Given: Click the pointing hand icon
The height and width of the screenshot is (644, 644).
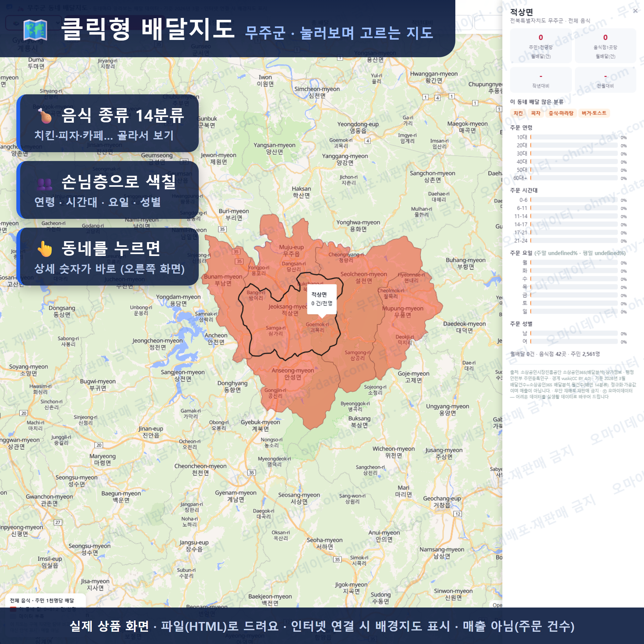Looking at the screenshot, I should (x=45, y=249).
